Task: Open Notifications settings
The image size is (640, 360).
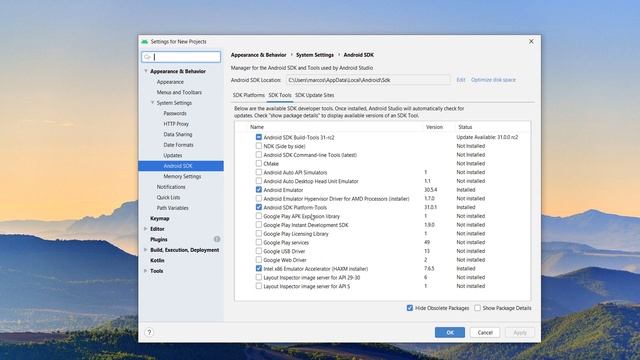Action: tap(171, 187)
